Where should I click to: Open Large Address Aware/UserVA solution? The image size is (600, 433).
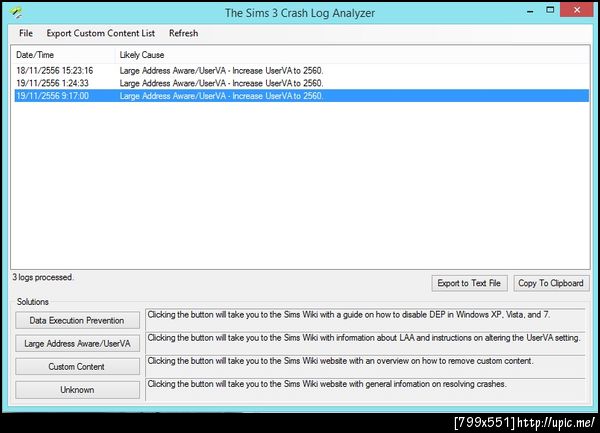pos(77,343)
